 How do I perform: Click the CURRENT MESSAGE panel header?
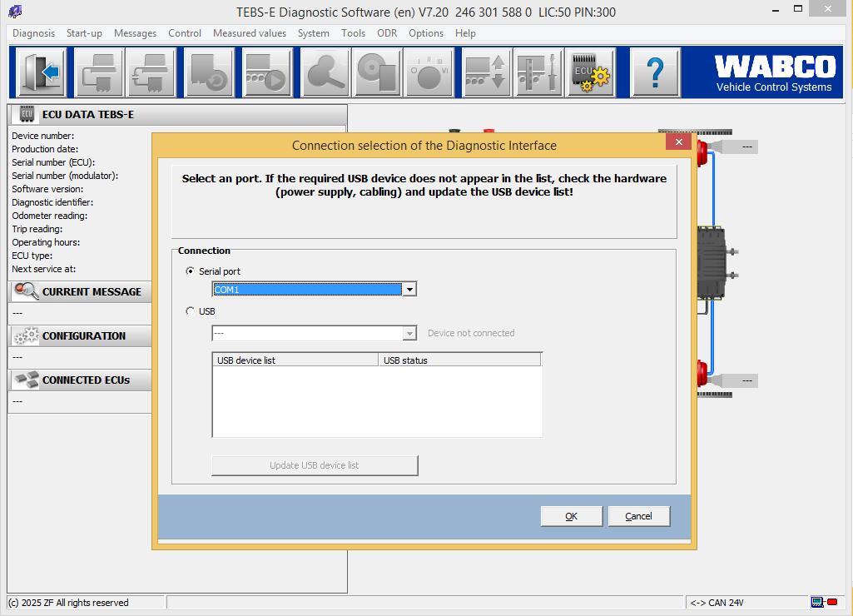(x=81, y=291)
